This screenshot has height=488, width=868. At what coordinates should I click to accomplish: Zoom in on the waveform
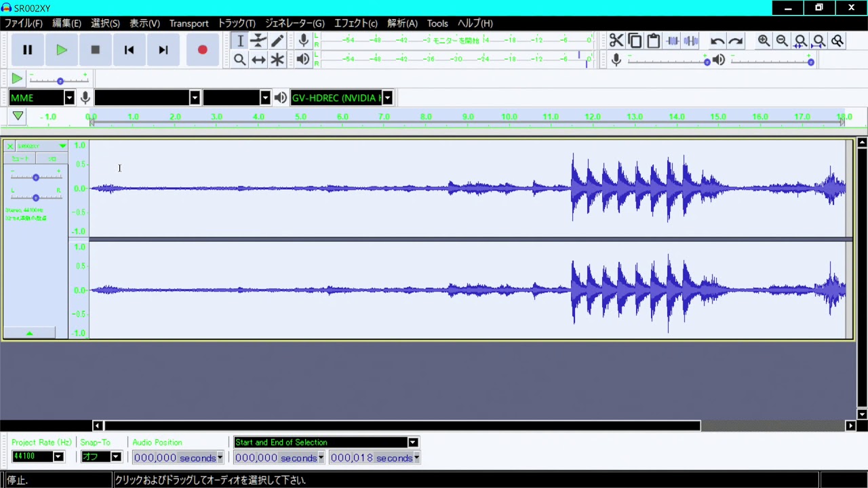[x=764, y=41]
